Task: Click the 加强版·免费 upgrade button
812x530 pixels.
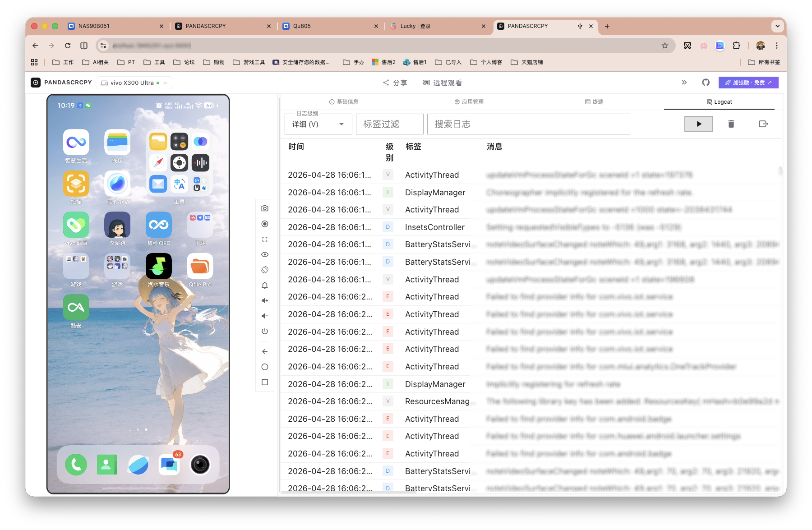Action: point(748,83)
